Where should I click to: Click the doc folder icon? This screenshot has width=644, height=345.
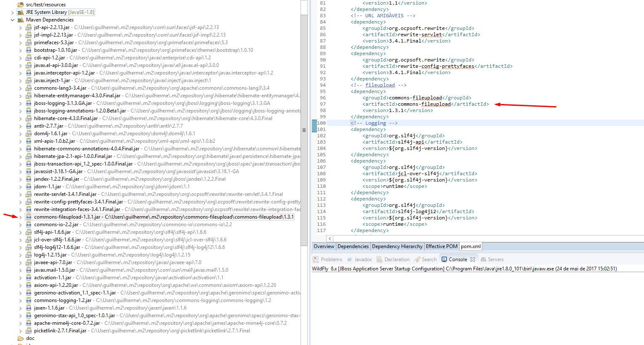pyautogui.click(x=20, y=338)
